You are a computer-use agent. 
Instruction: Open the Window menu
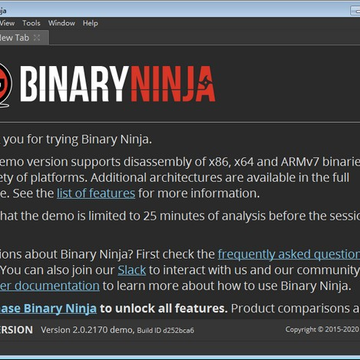[61, 23]
